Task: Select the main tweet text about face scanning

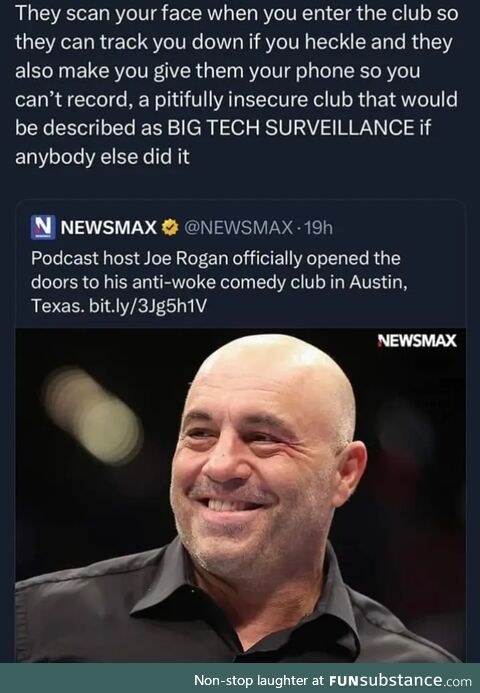Action: point(236,85)
